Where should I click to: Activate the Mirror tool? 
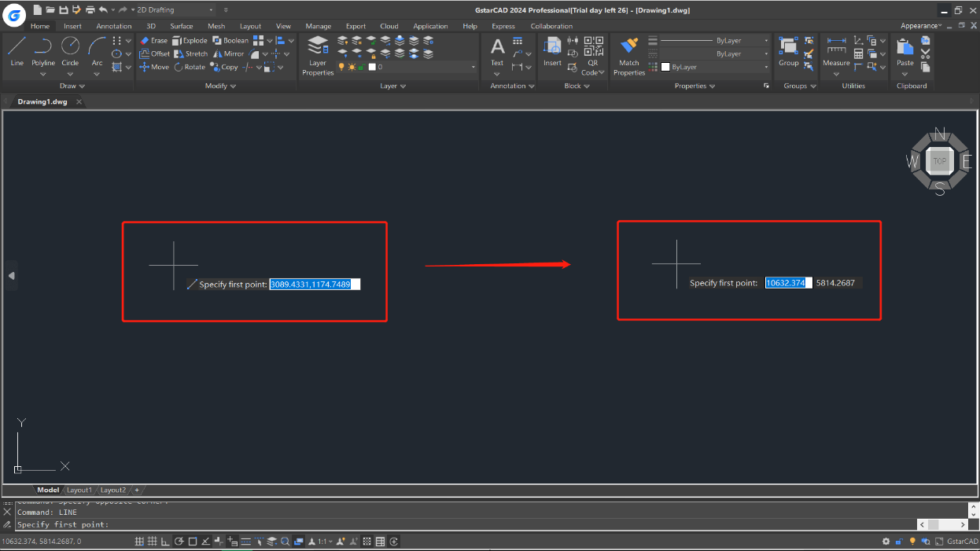pyautogui.click(x=229, y=54)
